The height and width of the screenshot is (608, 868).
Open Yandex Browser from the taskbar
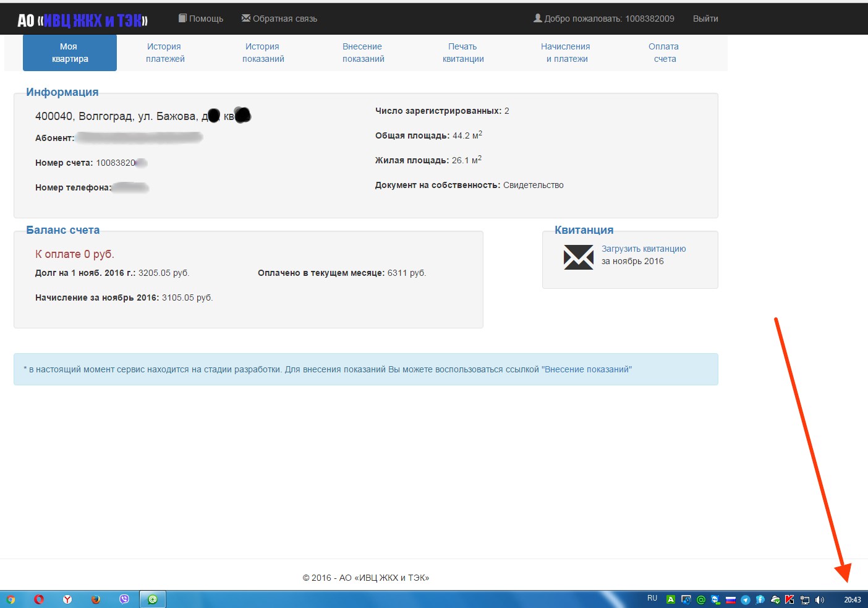[67, 599]
